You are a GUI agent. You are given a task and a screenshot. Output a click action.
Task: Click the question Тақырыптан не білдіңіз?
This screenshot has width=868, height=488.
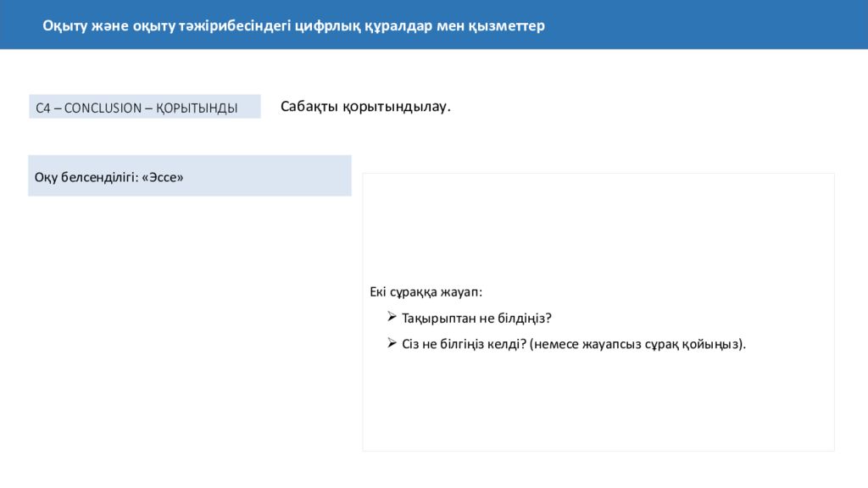click(x=476, y=319)
